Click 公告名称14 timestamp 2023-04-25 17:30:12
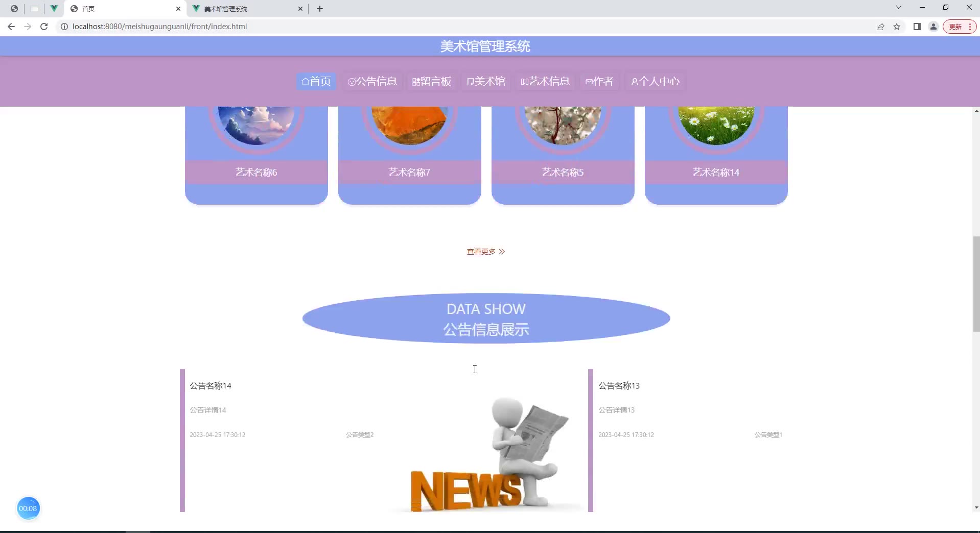The image size is (980, 533). (x=218, y=435)
